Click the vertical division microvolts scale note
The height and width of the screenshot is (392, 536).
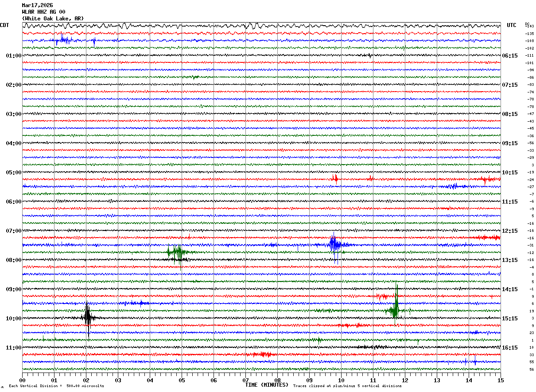56,386
